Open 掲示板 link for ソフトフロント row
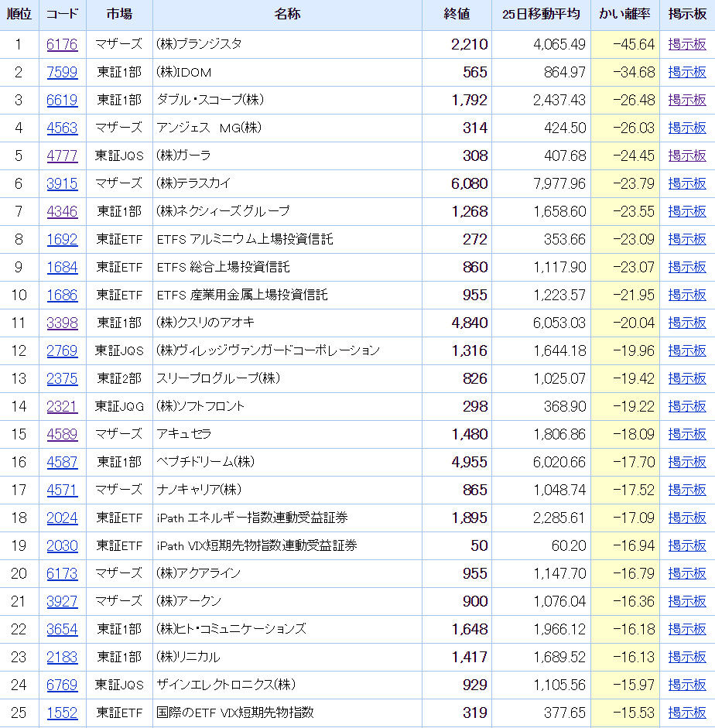715x728 pixels. (687, 407)
